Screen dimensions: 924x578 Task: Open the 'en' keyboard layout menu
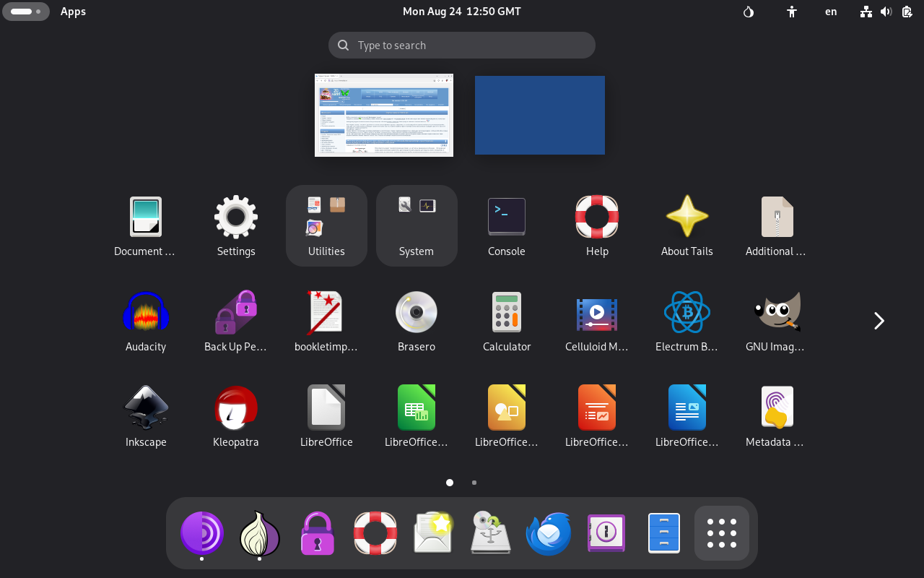831,12
